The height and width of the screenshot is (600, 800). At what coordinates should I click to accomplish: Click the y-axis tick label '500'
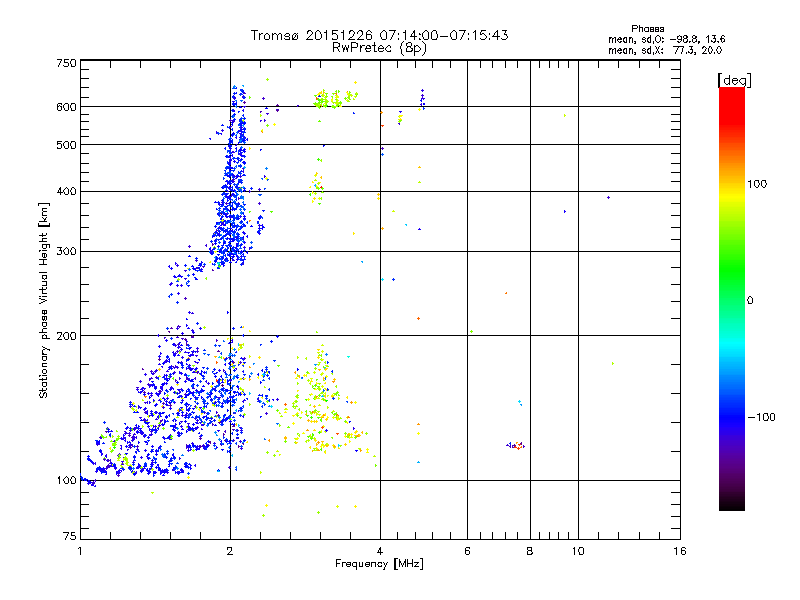coord(66,145)
